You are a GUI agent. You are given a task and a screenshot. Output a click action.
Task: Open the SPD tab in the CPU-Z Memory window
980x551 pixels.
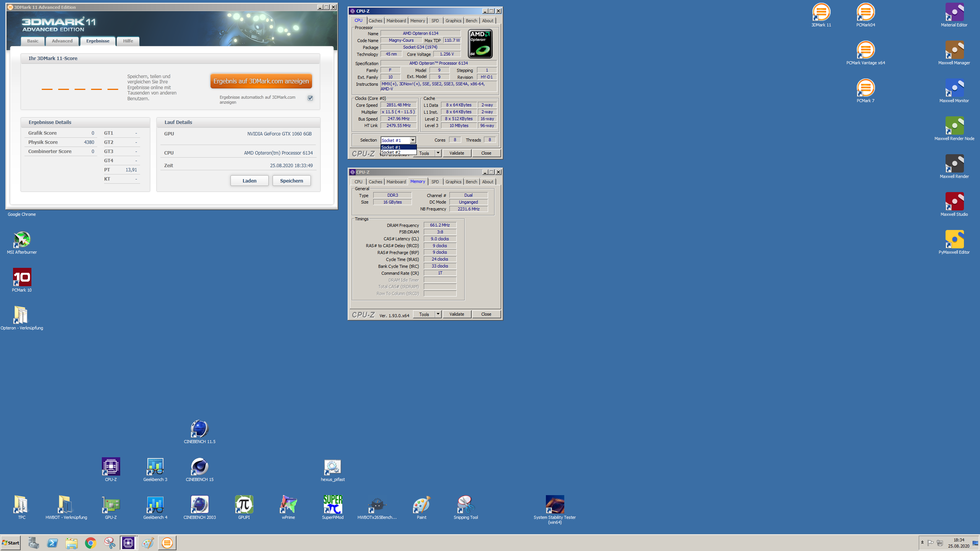435,182
